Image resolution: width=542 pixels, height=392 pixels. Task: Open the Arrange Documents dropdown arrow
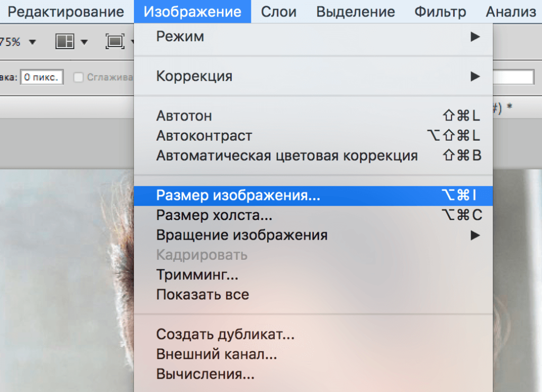click(84, 42)
